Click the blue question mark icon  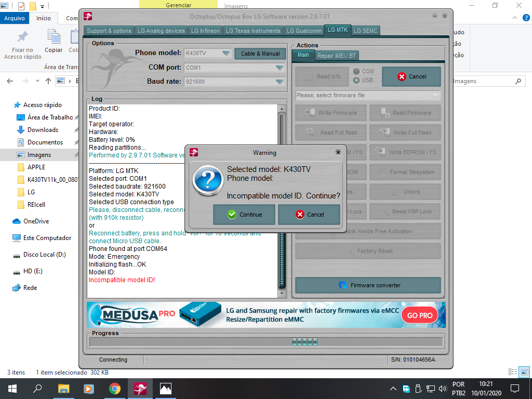[x=208, y=180]
